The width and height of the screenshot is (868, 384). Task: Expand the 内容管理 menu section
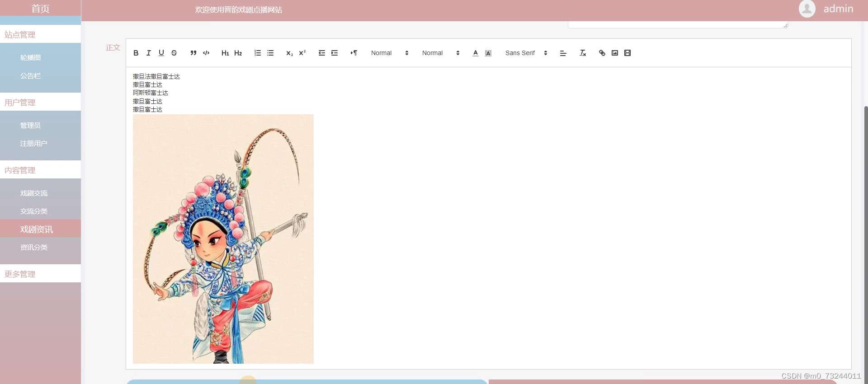pyautogui.click(x=40, y=170)
